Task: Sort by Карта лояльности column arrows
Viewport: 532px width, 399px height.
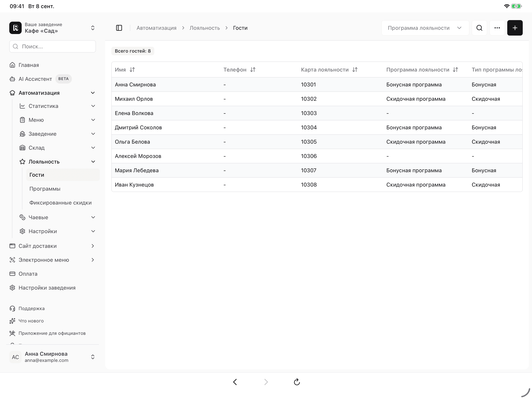Action: [x=355, y=70]
